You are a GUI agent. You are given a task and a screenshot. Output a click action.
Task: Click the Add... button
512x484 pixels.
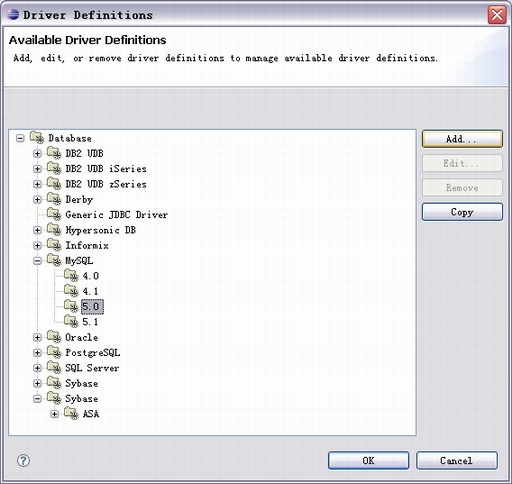tap(462, 139)
